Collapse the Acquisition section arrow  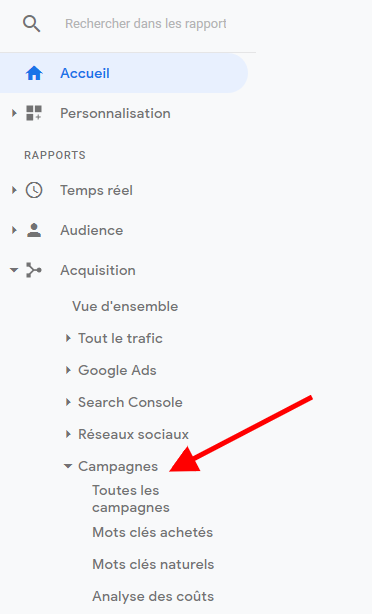coord(14,270)
